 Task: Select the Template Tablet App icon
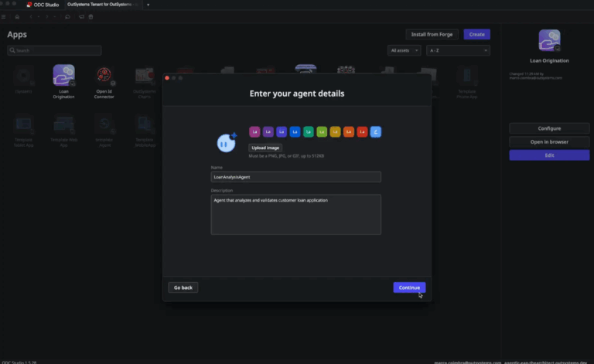point(23,124)
